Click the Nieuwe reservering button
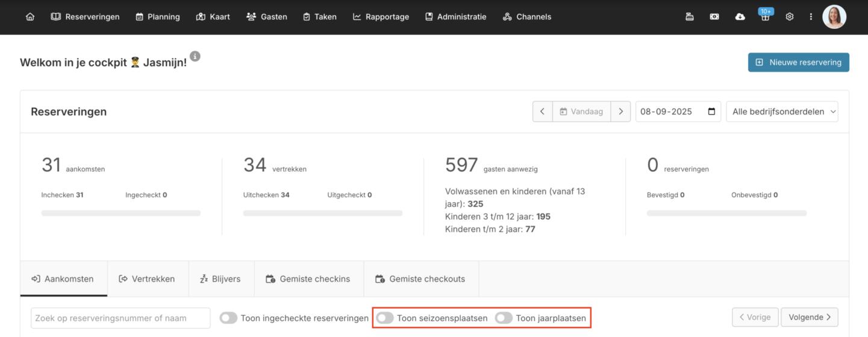Image resolution: width=868 pixels, height=337 pixels. click(798, 62)
